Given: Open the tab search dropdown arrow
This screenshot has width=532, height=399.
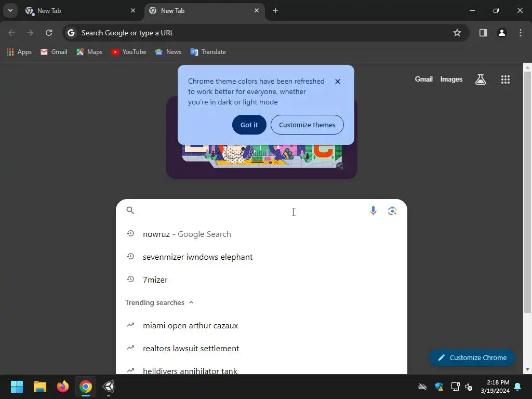Looking at the screenshot, I should [10, 10].
